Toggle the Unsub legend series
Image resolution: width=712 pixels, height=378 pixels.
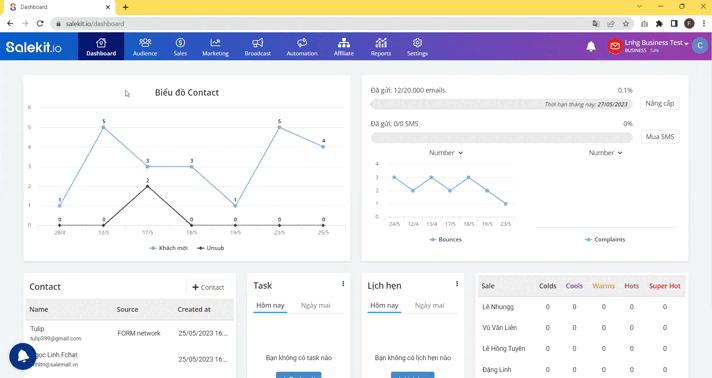[x=210, y=248]
